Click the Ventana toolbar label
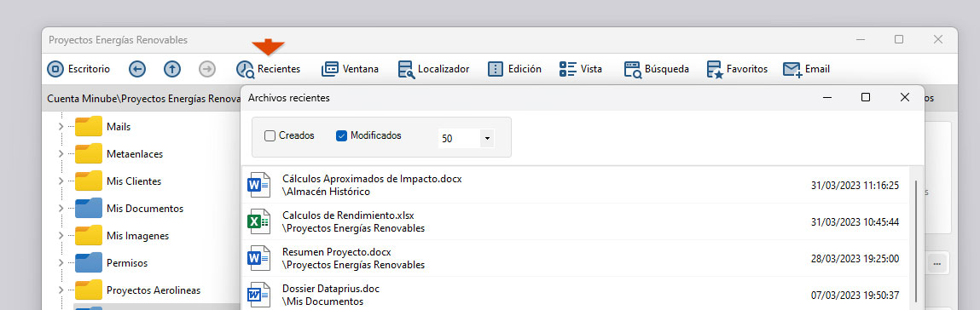The image size is (980, 310). tap(361, 69)
